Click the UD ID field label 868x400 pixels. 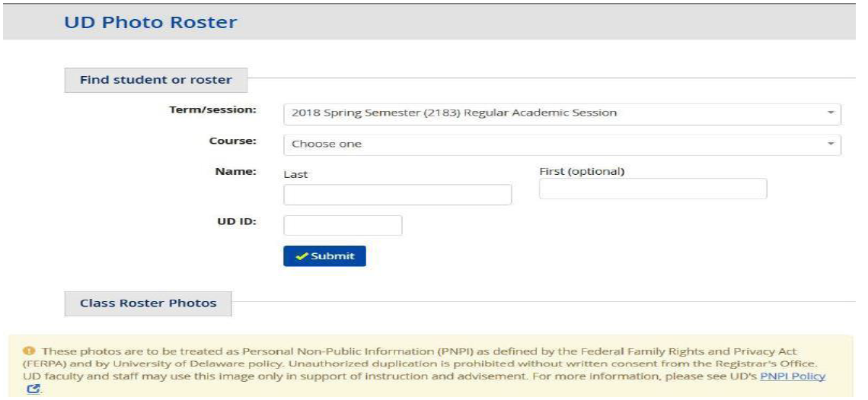[238, 222]
